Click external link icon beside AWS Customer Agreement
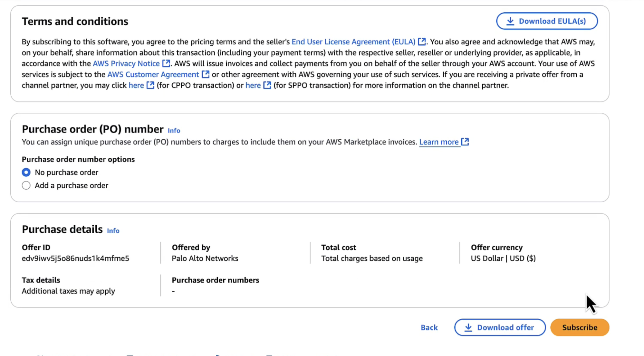Image resolution: width=644 pixels, height=356 pixels. click(205, 74)
